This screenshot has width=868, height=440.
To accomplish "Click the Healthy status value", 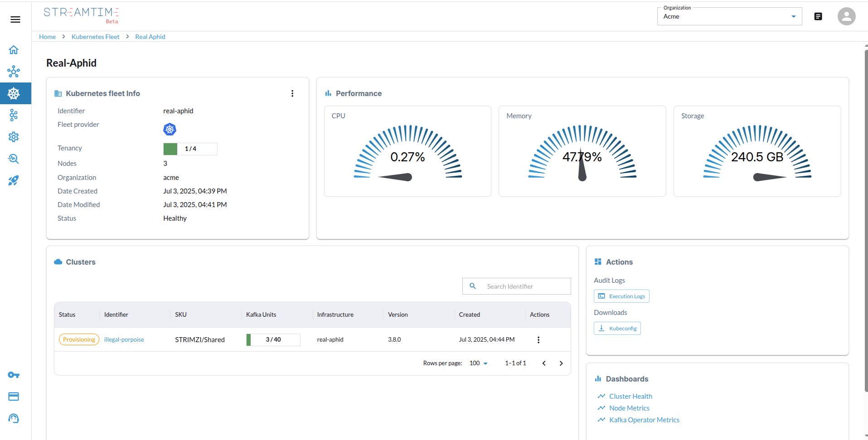I will tap(175, 218).
